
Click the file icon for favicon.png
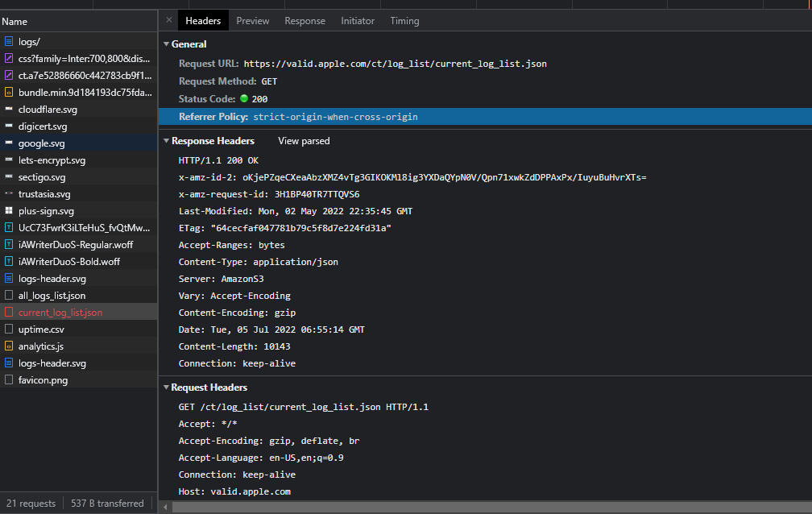click(x=9, y=379)
